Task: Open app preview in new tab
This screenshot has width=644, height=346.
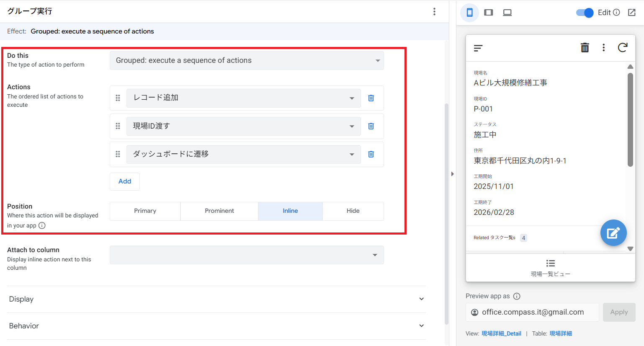Action: [x=632, y=13]
